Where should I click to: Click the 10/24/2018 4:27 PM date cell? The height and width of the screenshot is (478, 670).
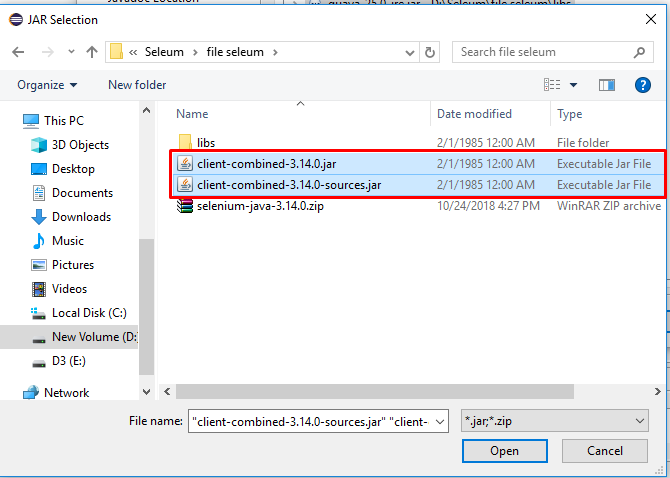488,206
